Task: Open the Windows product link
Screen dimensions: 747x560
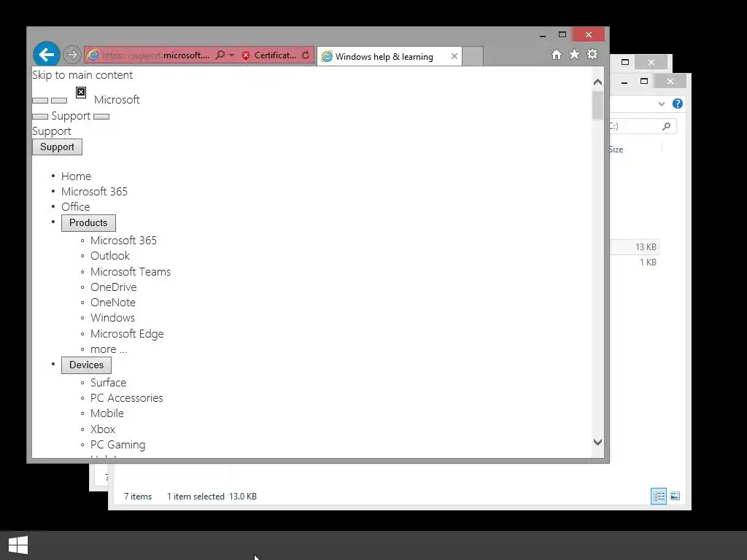Action: (112, 318)
